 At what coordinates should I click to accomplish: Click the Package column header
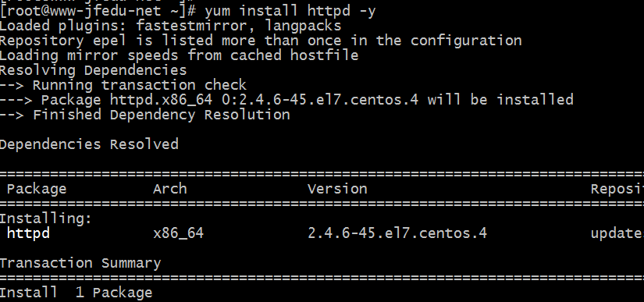37,189
